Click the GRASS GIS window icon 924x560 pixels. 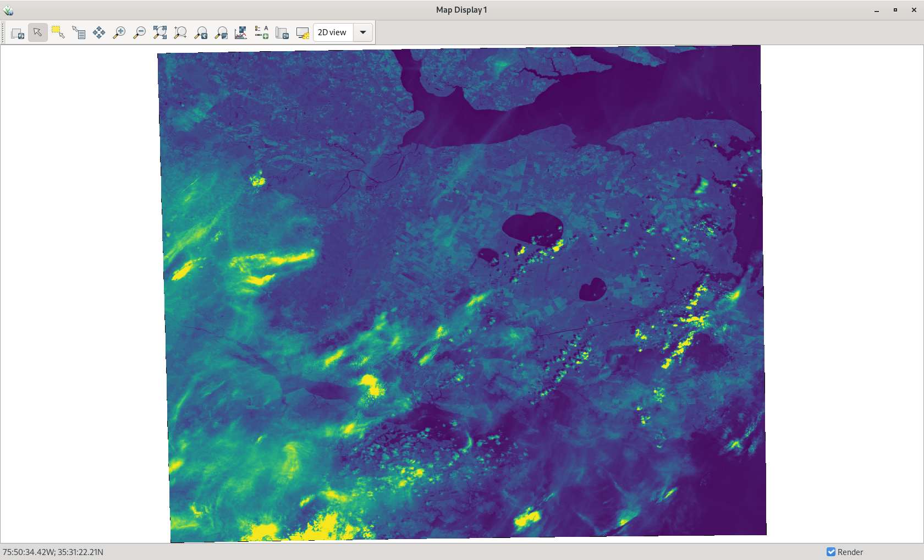(8, 10)
